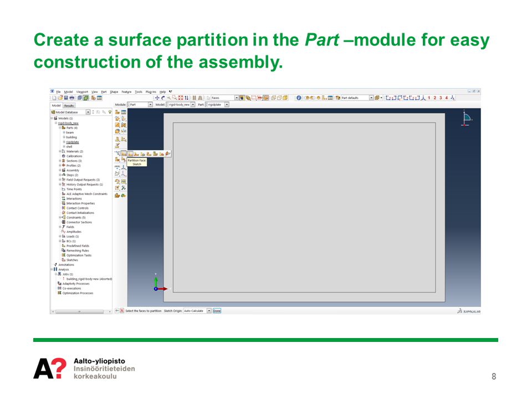Apply custom view 1
The image size is (532, 399).
(x=429, y=98)
